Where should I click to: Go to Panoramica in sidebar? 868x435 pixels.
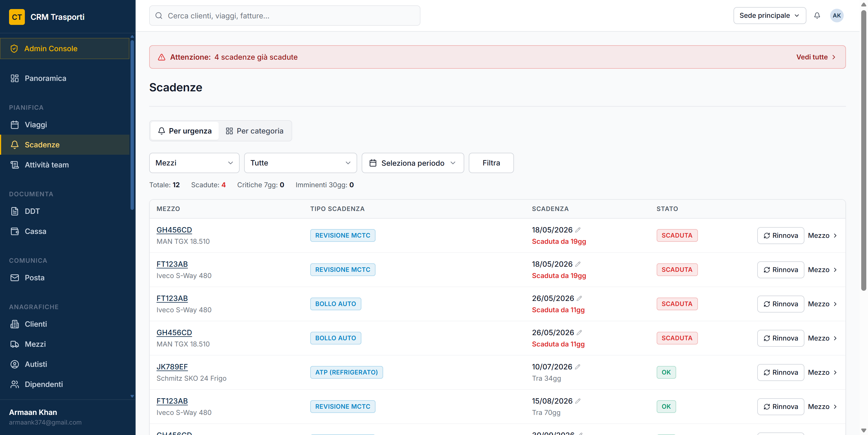pyautogui.click(x=65, y=78)
